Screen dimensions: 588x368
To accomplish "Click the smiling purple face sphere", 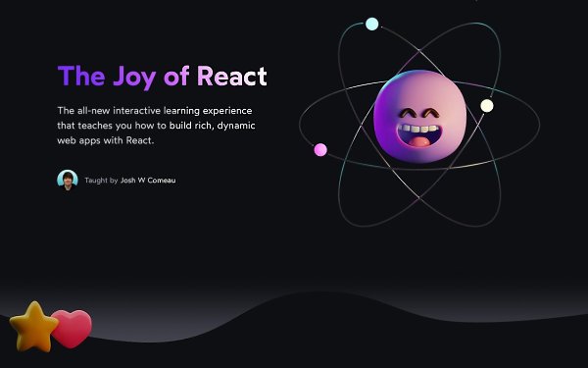I will [420, 117].
